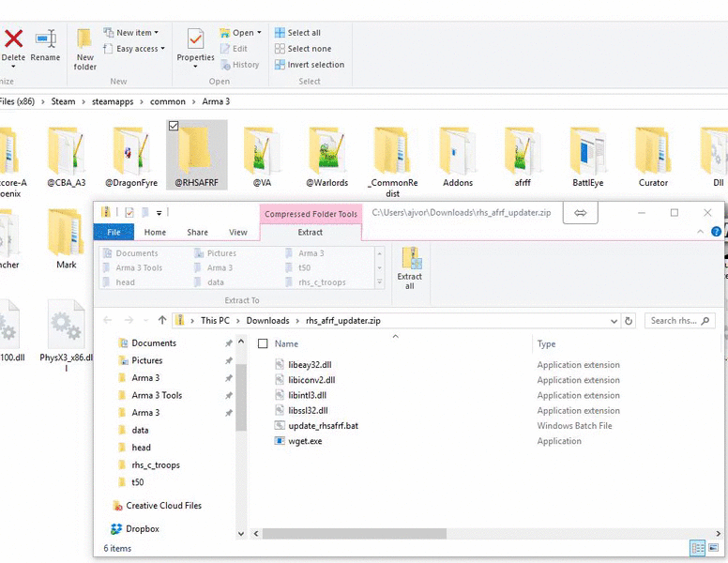
Task: Choose Documents as Extract To destination
Action: 131,253
